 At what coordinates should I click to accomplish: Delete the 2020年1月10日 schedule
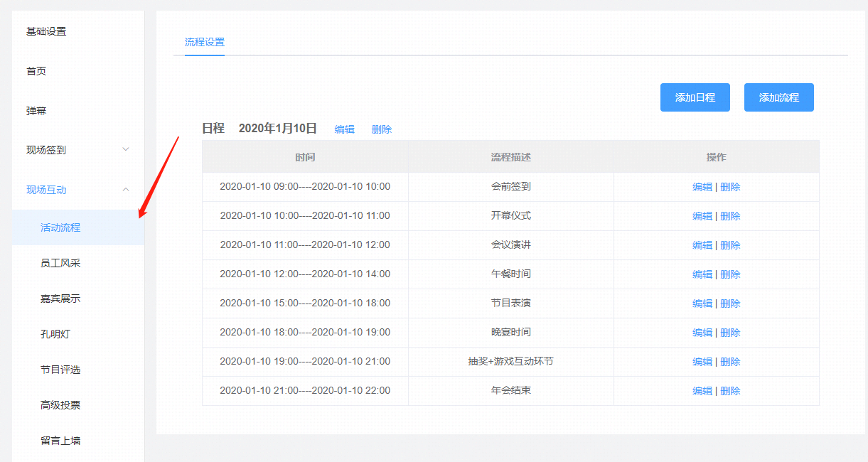(382, 129)
